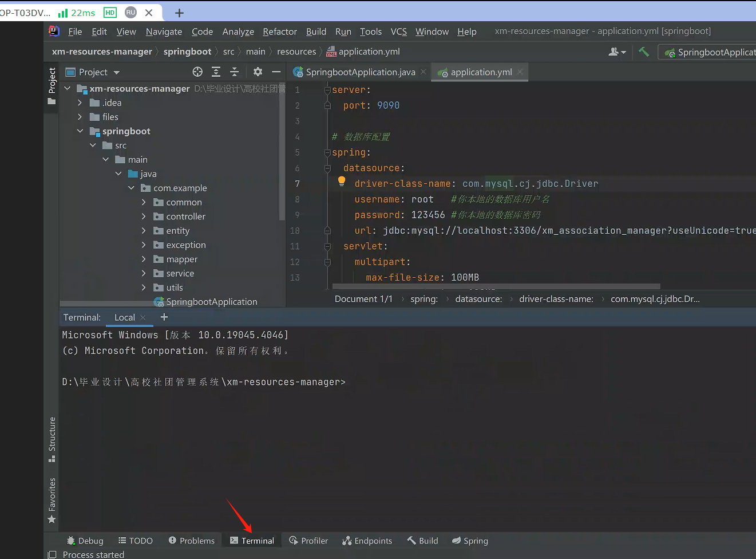Toggle the Favorites side panel

52,501
